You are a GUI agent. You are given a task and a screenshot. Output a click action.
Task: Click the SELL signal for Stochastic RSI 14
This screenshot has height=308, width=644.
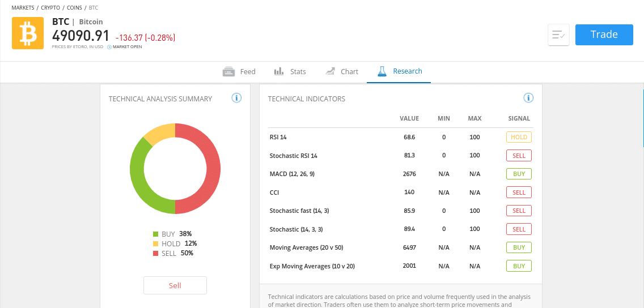pos(519,156)
